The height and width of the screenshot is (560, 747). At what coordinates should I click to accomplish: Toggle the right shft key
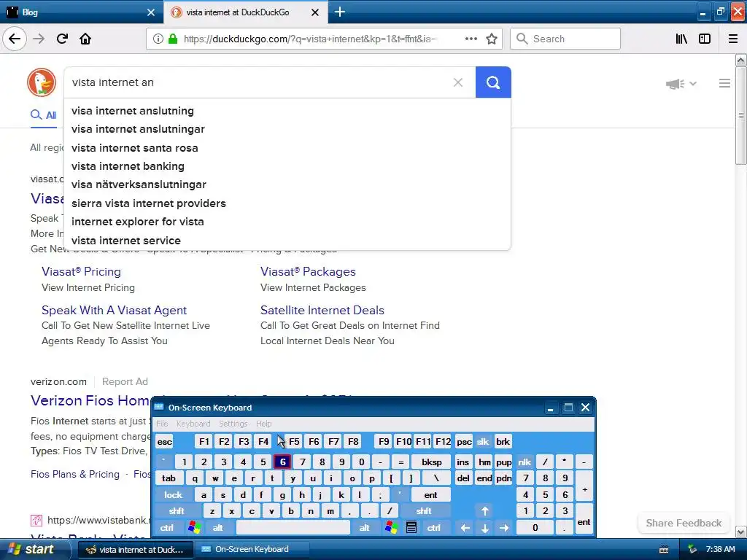point(424,511)
